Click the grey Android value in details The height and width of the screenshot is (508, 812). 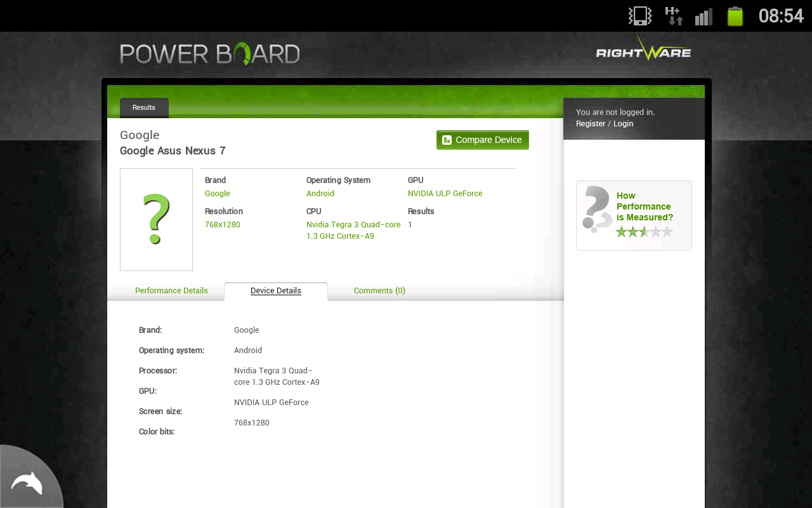pos(248,351)
